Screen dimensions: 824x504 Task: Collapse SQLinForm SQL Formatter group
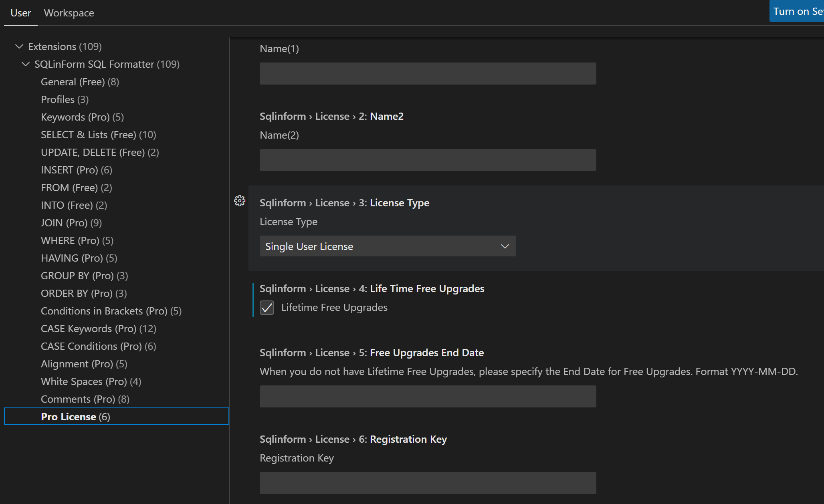[25, 64]
